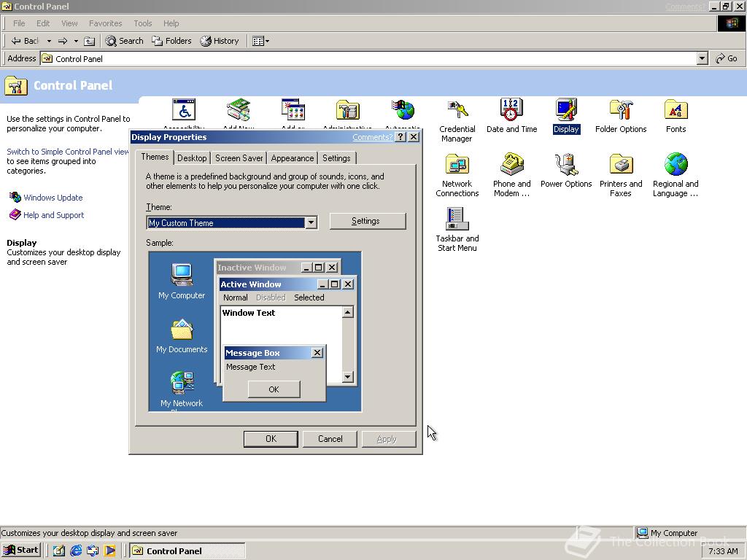Viewport: 747px width, 560px height.
Task: Click the Start button
Action: pos(21,551)
